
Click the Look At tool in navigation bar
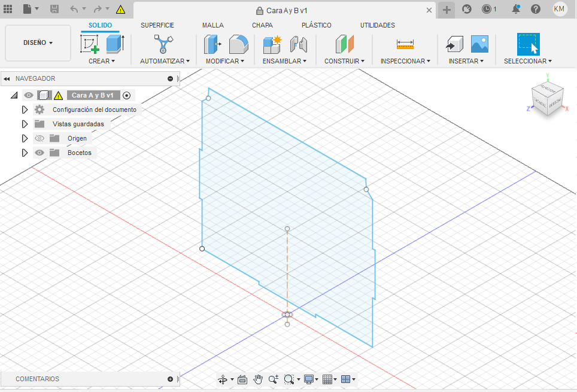tap(242, 379)
